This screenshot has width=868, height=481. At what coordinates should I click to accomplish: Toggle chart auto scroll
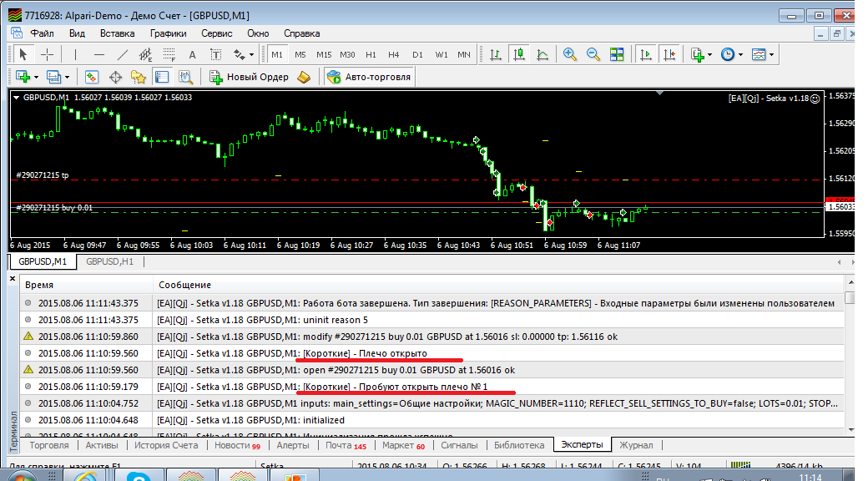pos(645,54)
